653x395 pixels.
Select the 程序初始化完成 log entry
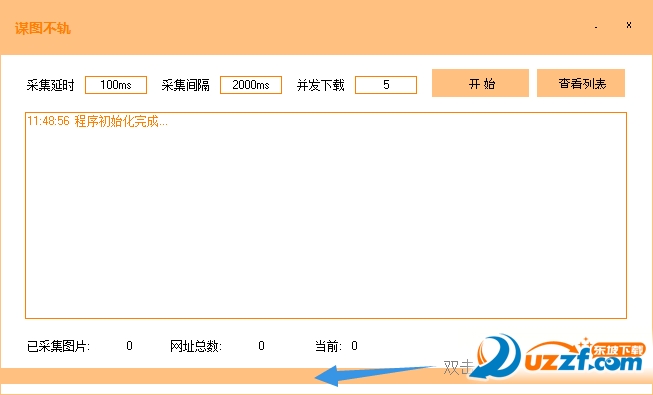click(97, 121)
